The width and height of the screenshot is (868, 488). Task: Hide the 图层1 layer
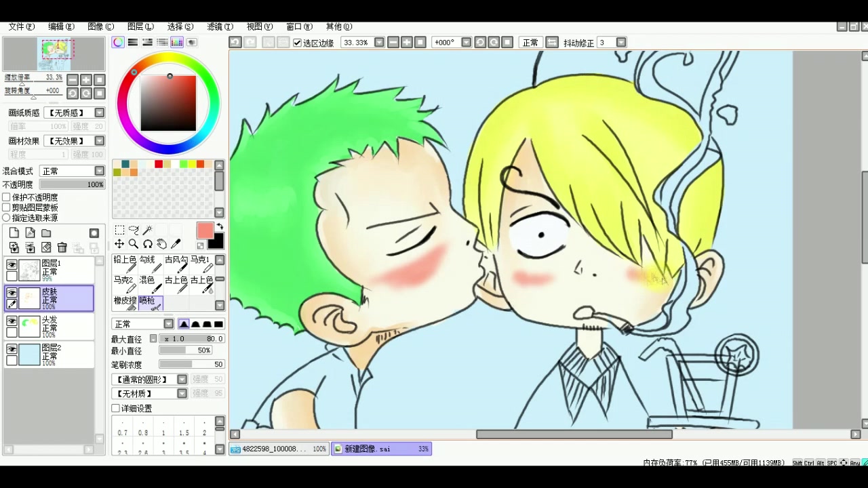pyautogui.click(x=12, y=265)
